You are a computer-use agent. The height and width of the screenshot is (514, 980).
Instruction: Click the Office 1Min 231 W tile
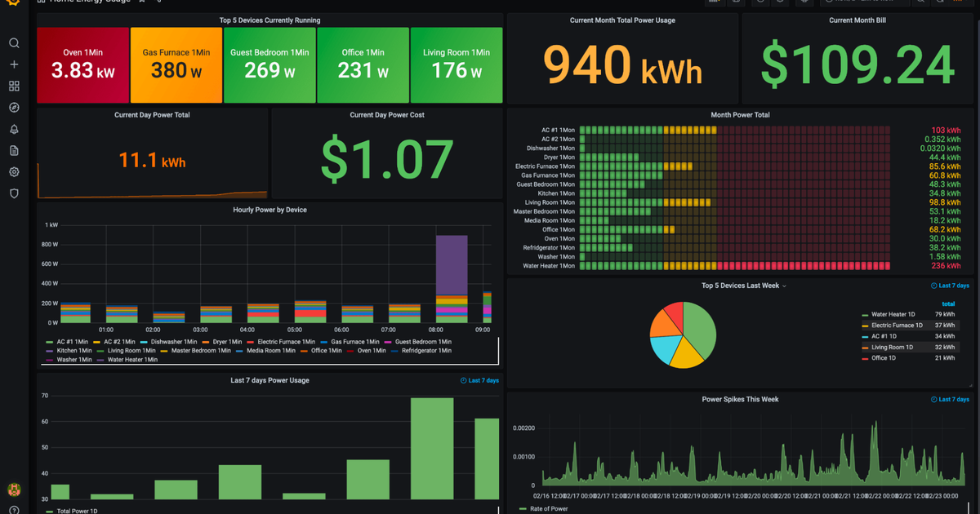(363, 65)
